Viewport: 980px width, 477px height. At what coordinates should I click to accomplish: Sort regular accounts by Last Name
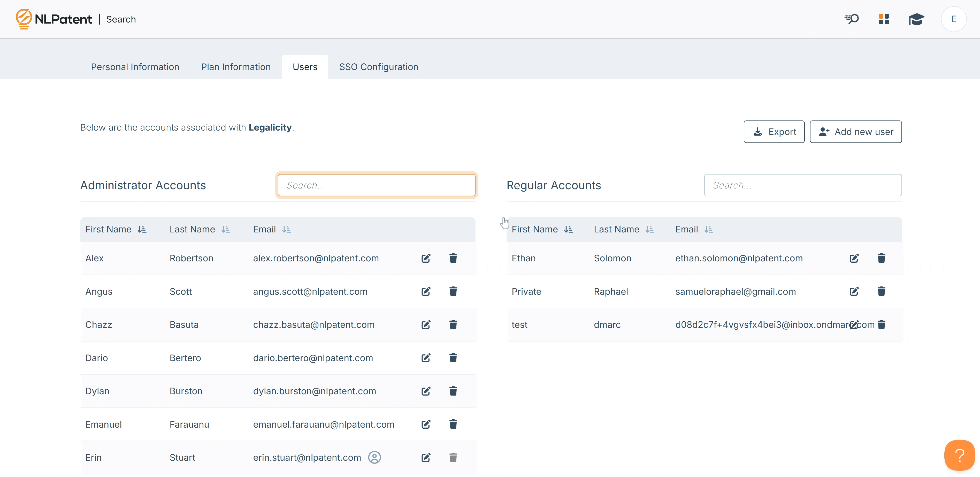coord(650,229)
